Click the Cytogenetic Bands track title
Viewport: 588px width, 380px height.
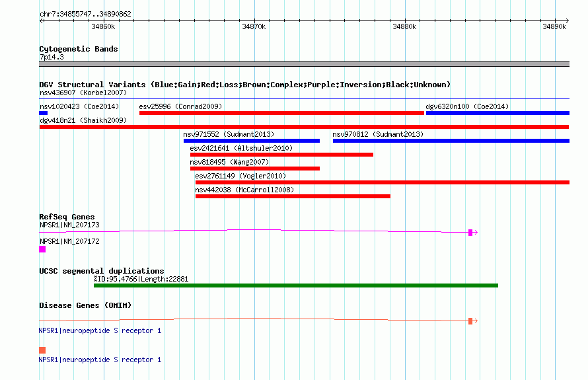click(x=79, y=49)
